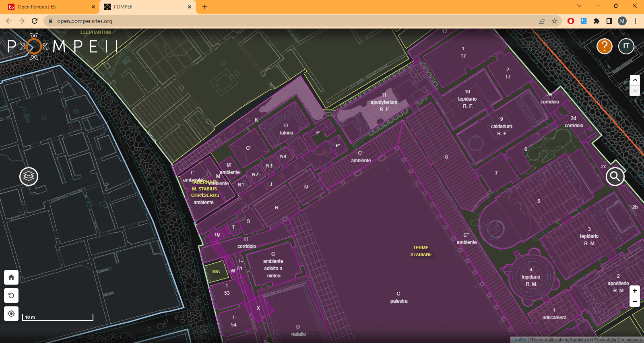Viewport: 644px width, 343px height.
Task: Reset map to home view
Action: pyautogui.click(x=11, y=277)
